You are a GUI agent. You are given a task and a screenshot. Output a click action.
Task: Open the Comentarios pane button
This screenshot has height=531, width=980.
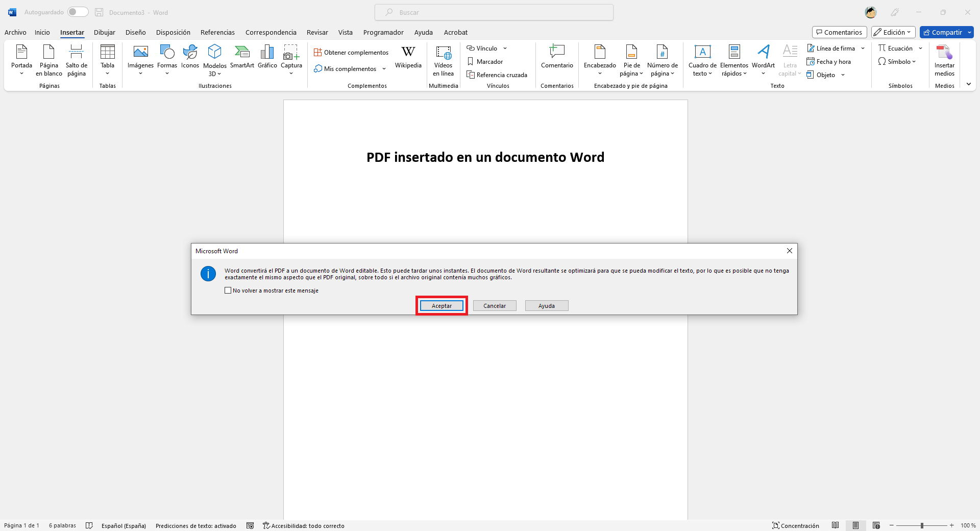pyautogui.click(x=839, y=32)
